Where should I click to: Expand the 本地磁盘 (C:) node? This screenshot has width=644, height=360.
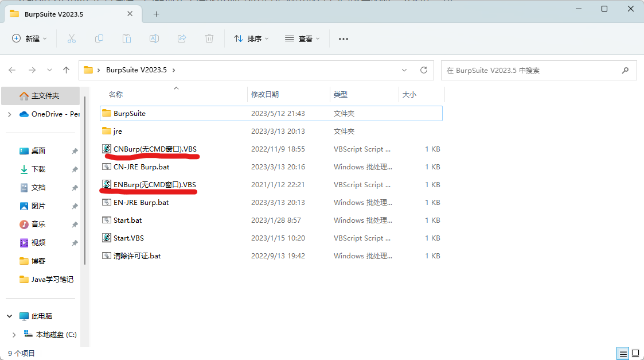[14, 335]
